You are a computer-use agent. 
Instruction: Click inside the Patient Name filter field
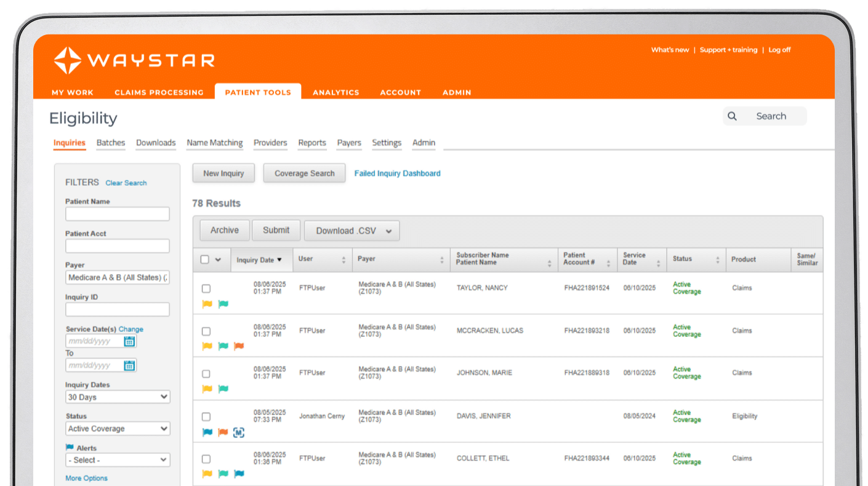coord(117,214)
